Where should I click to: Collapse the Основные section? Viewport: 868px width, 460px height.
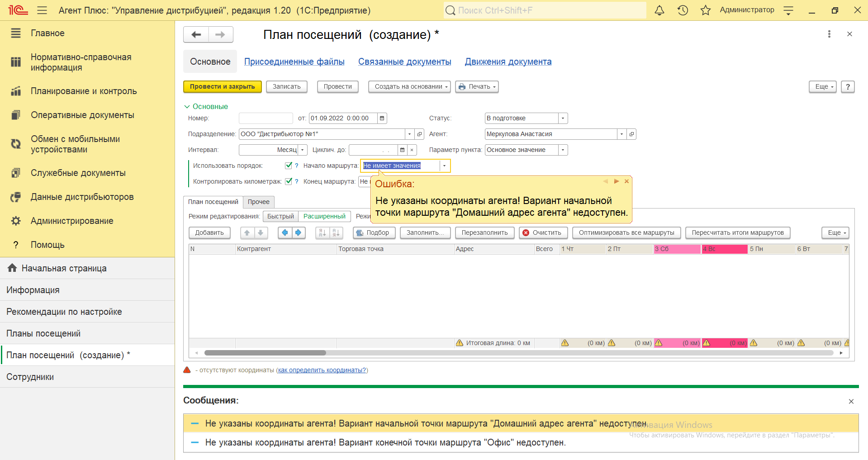click(206, 106)
